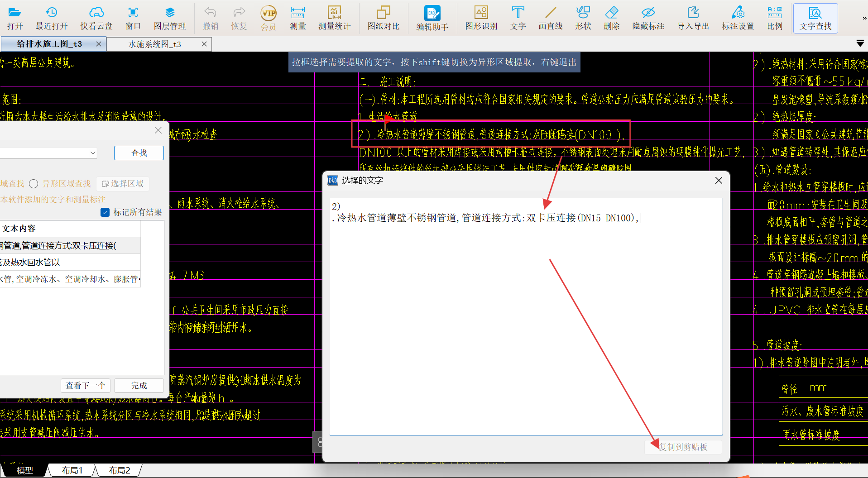Click the 恢复 redo icon
This screenshot has height=478, width=868.
(239, 18)
